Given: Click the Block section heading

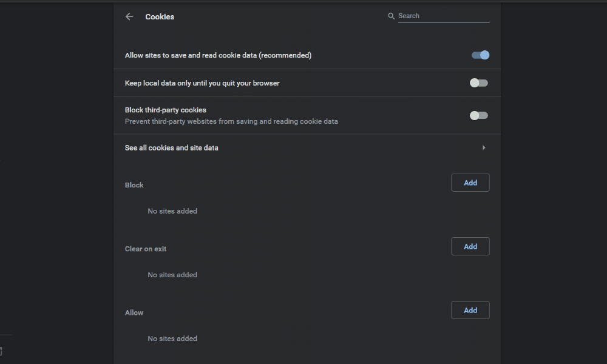Looking at the screenshot, I should 134,185.
